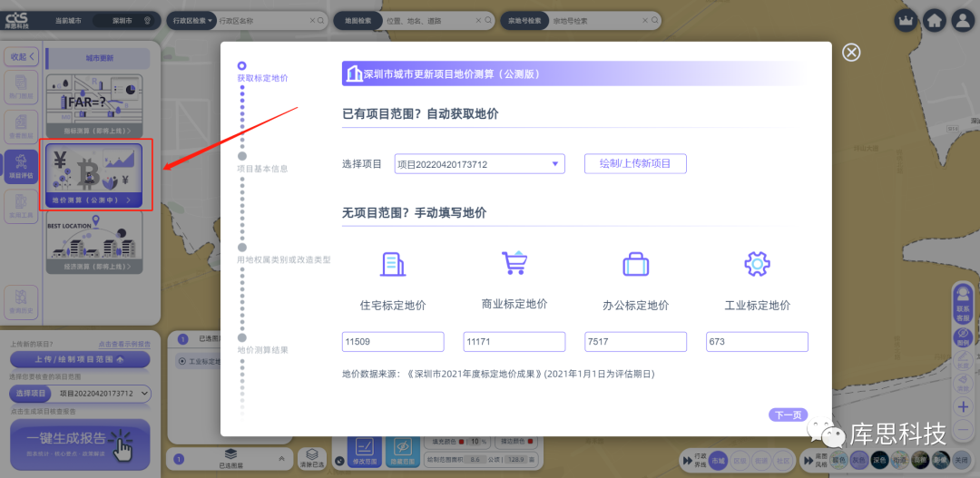Click the 行政区名称 search field

[262, 21]
